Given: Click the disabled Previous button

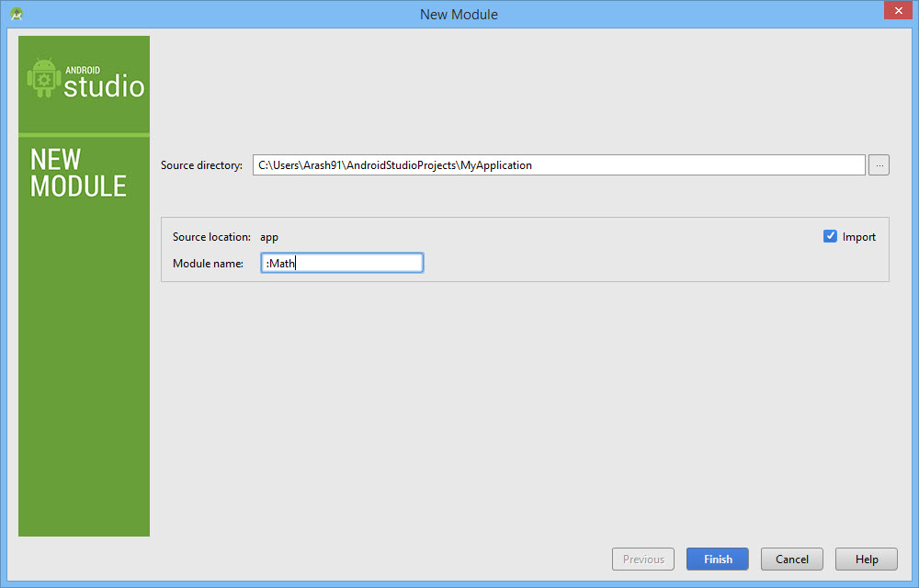Looking at the screenshot, I should click(x=643, y=559).
